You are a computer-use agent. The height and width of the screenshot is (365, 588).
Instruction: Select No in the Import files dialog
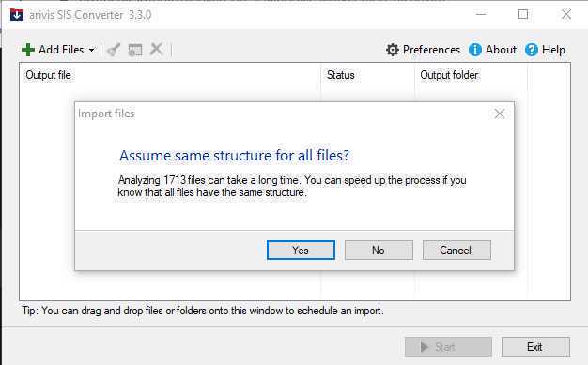[x=379, y=250]
